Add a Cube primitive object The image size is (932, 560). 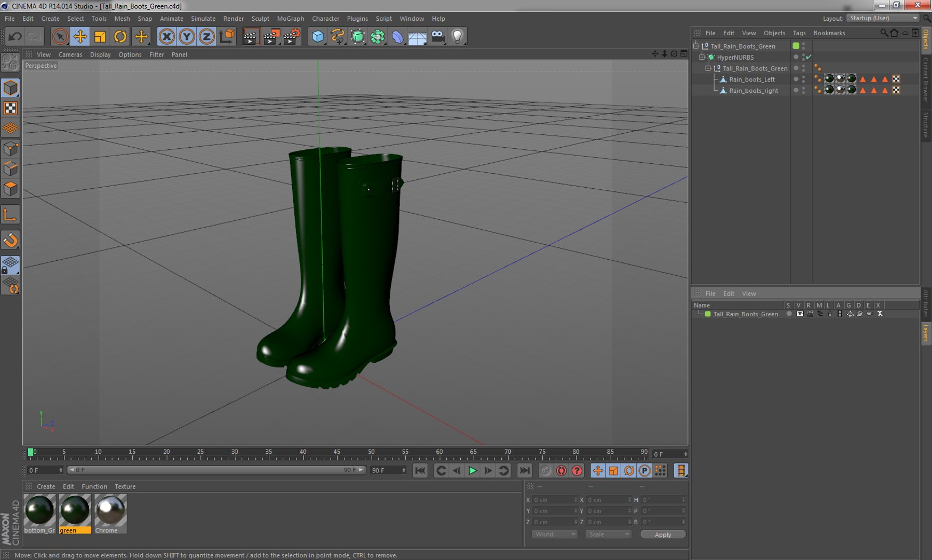tap(318, 36)
